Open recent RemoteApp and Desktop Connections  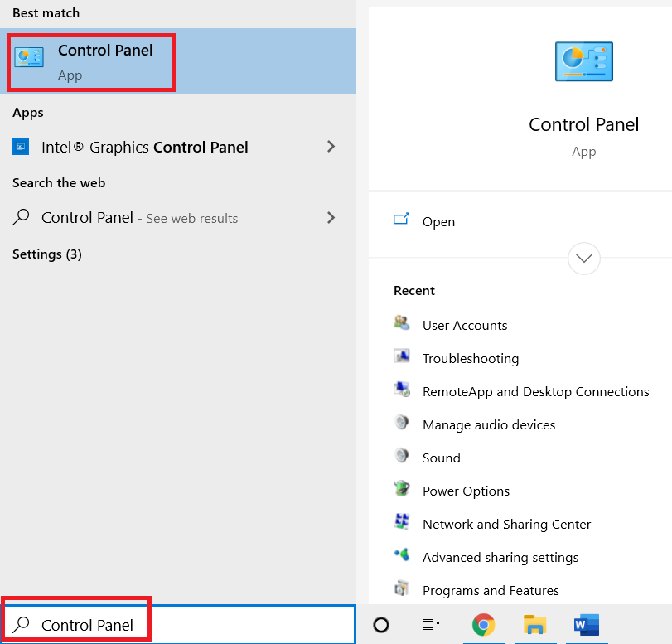tap(536, 391)
